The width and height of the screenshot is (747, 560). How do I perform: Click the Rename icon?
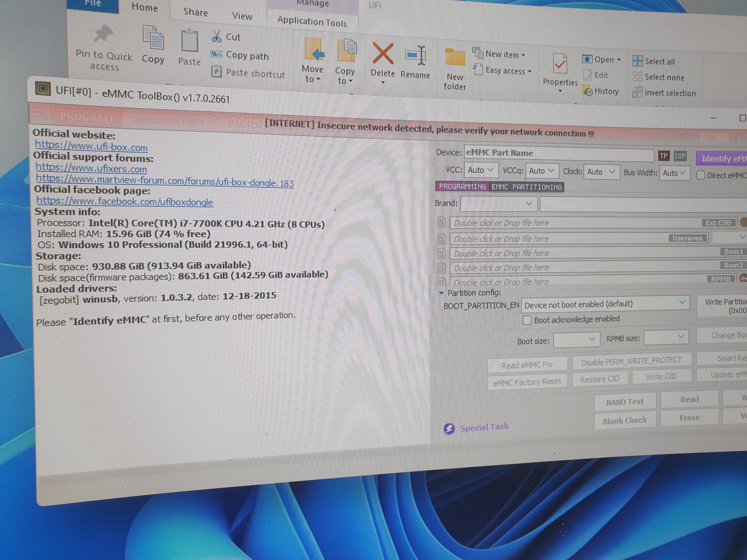pyautogui.click(x=416, y=56)
